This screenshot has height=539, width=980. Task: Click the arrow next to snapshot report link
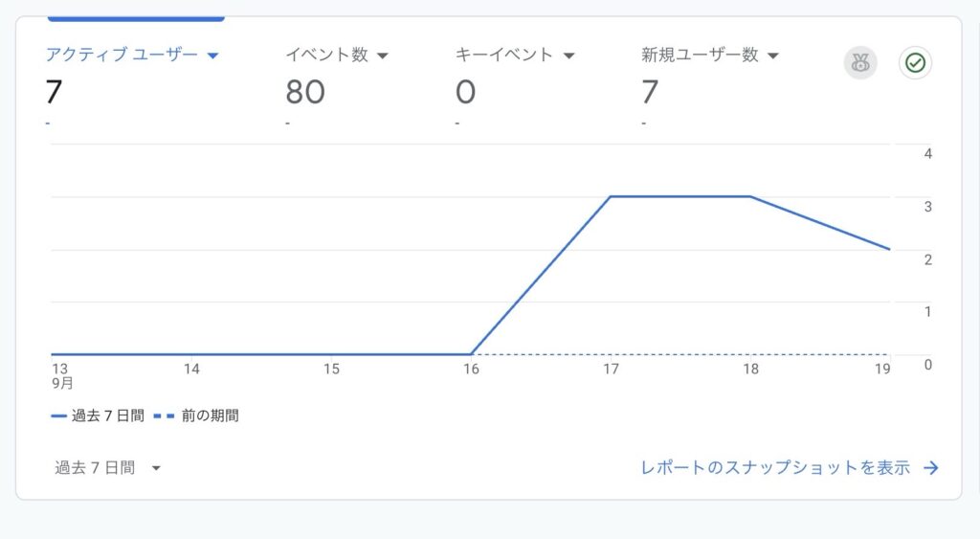point(930,468)
